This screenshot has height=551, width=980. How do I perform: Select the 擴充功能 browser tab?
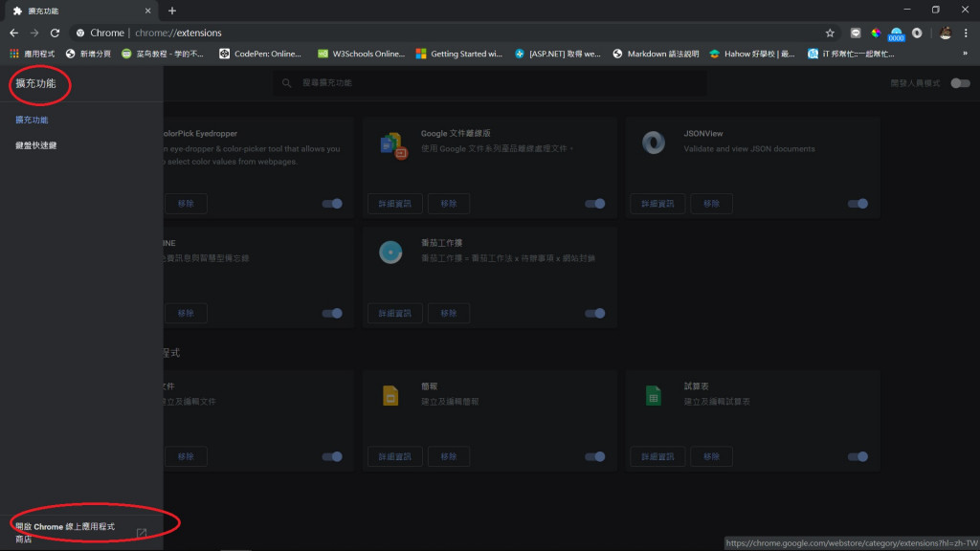tap(81, 11)
